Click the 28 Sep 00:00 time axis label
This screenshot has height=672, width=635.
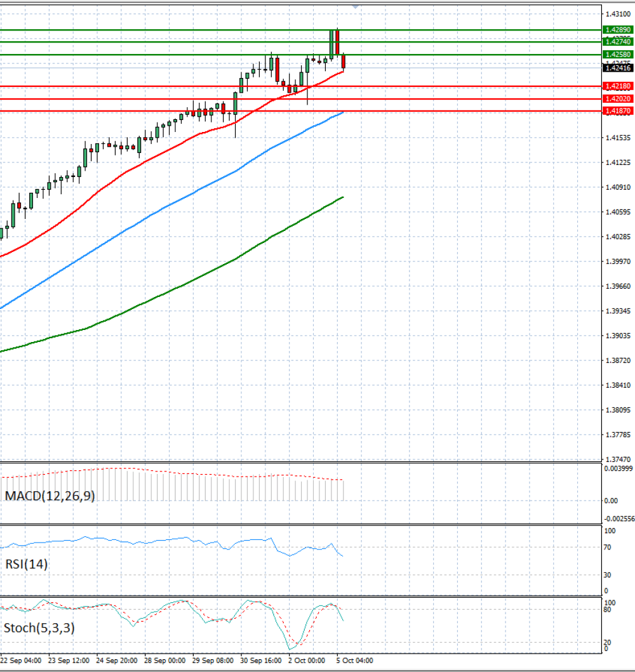click(x=164, y=661)
